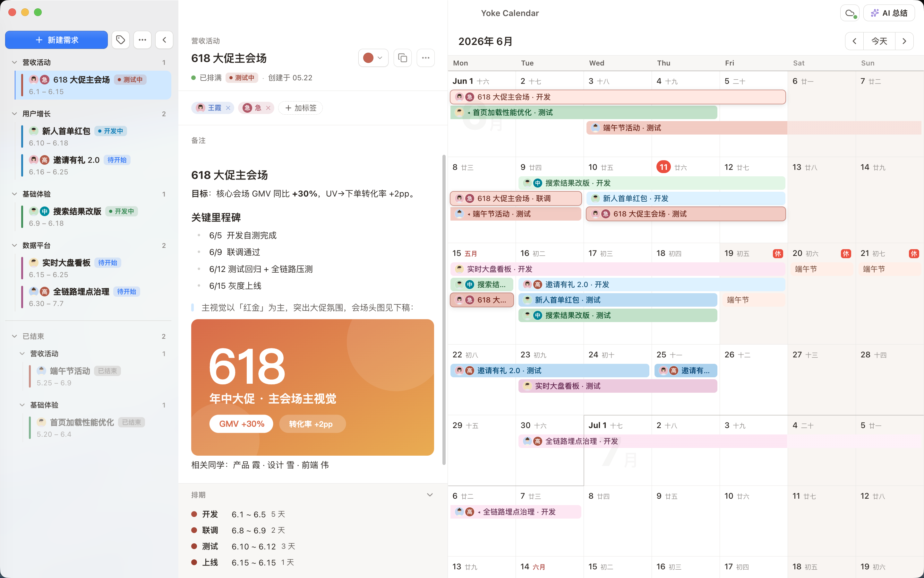Image resolution: width=924 pixels, height=578 pixels.
Task: Select 新人首单红包 requirement
Action: tap(93, 136)
